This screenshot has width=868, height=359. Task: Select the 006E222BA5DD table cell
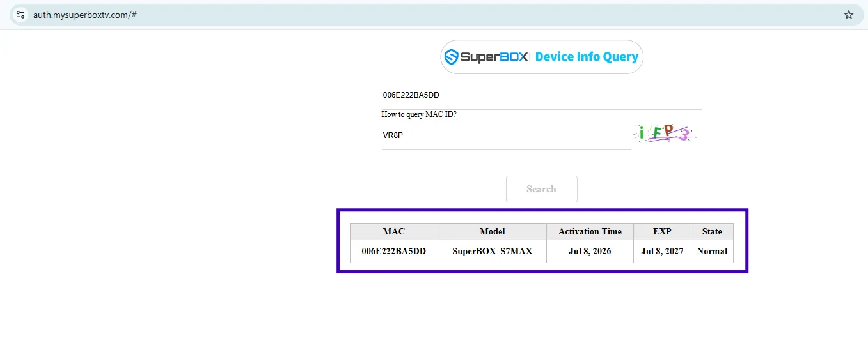pos(394,251)
